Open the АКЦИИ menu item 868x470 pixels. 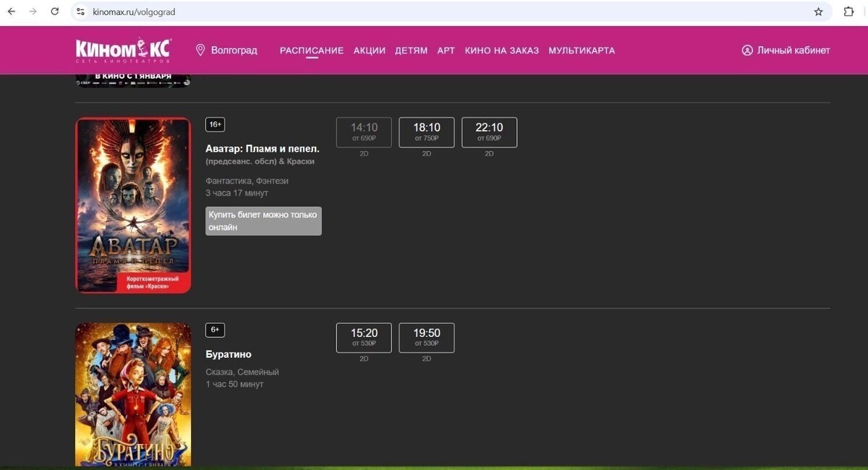370,51
